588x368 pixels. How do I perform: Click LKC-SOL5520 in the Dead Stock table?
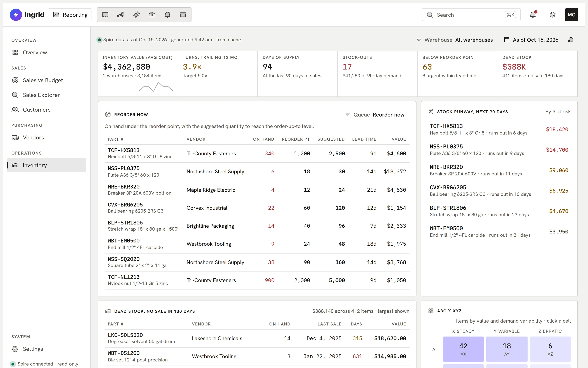tap(125, 335)
